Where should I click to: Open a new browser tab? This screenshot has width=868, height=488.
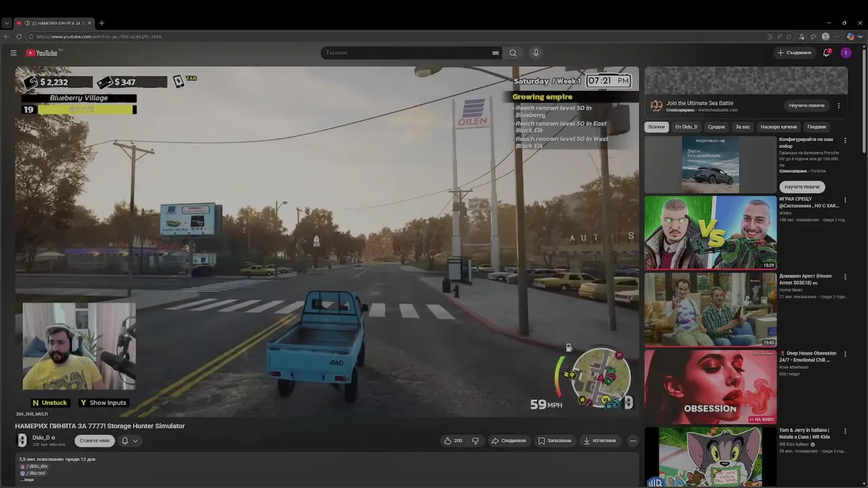(x=102, y=23)
